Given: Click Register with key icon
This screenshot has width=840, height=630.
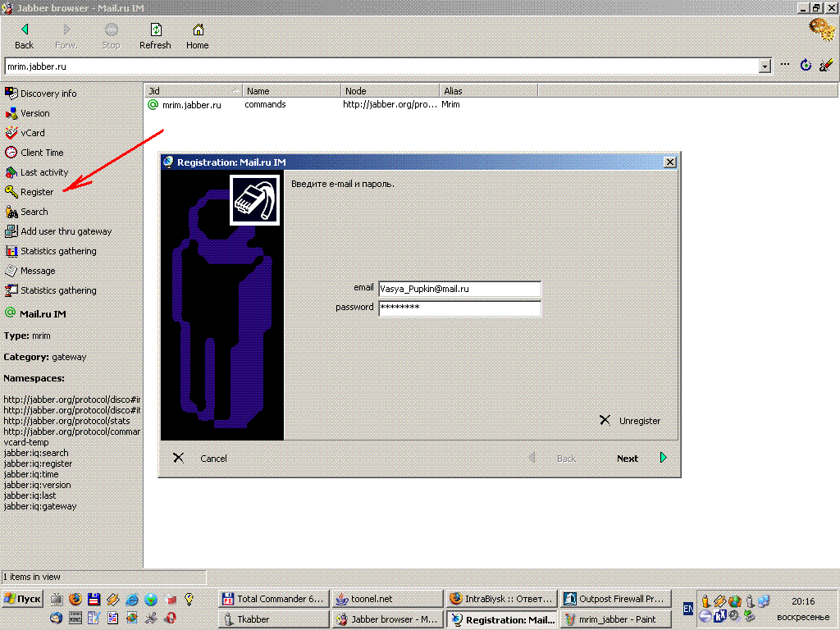Looking at the screenshot, I should [x=36, y=192].
